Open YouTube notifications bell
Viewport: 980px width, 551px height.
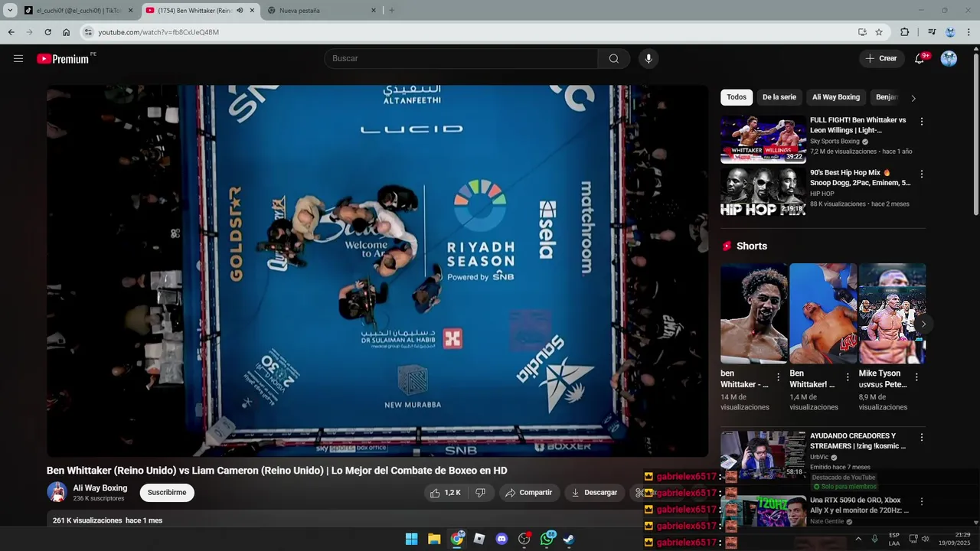[920, 58]
